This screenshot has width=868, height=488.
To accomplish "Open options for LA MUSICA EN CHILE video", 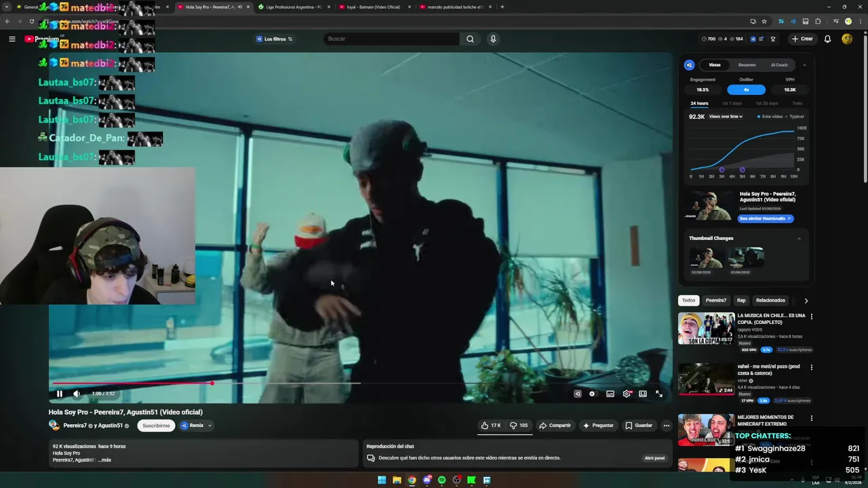I will tap(811, 317).
